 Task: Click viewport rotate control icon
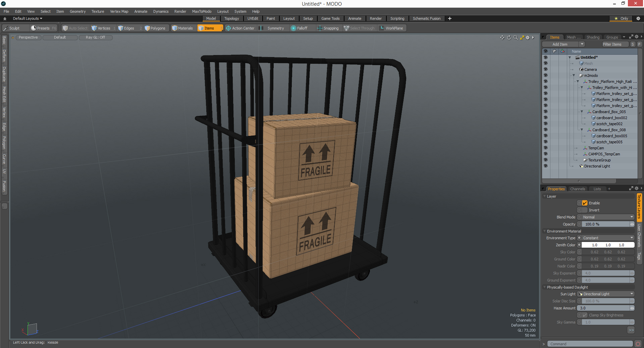[x=509, y=38]
